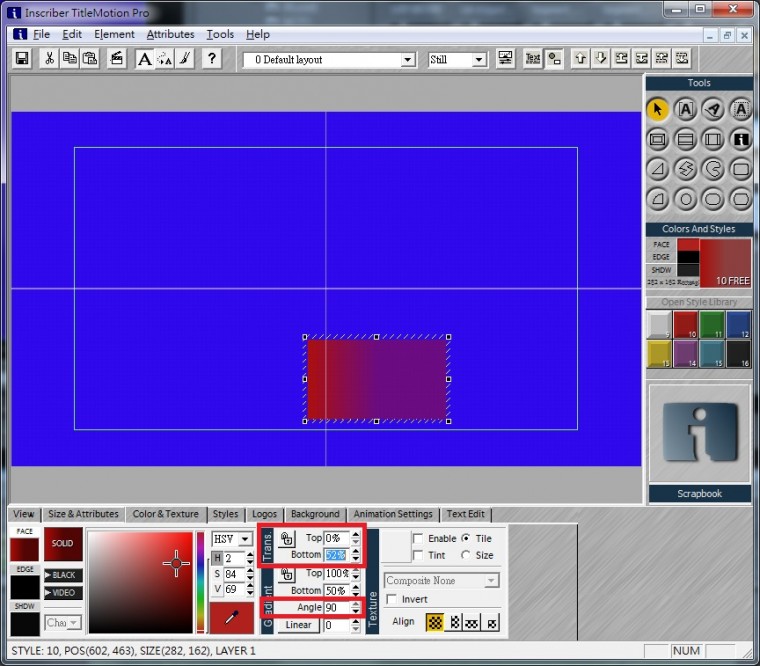The width and height of the screenshot is (760, 666).
Task: Switch to Animation Settings tab
Action: click(393, 514)
